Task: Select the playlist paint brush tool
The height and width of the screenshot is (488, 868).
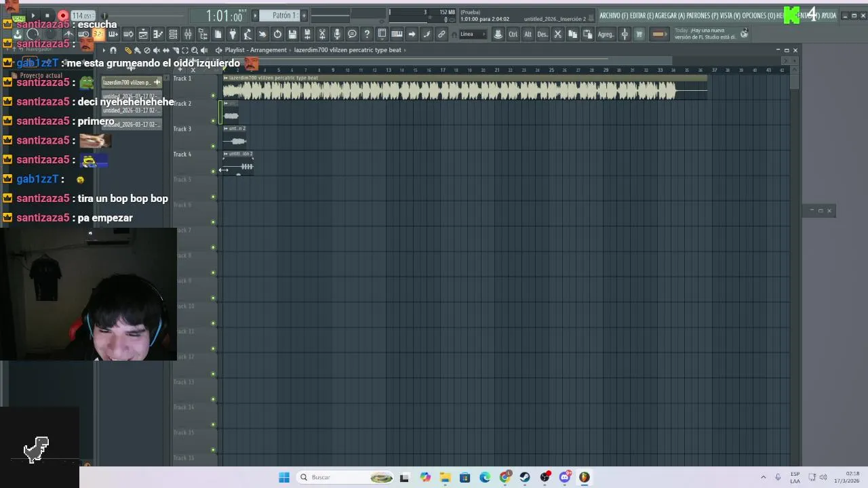Action: click(137, 50)
